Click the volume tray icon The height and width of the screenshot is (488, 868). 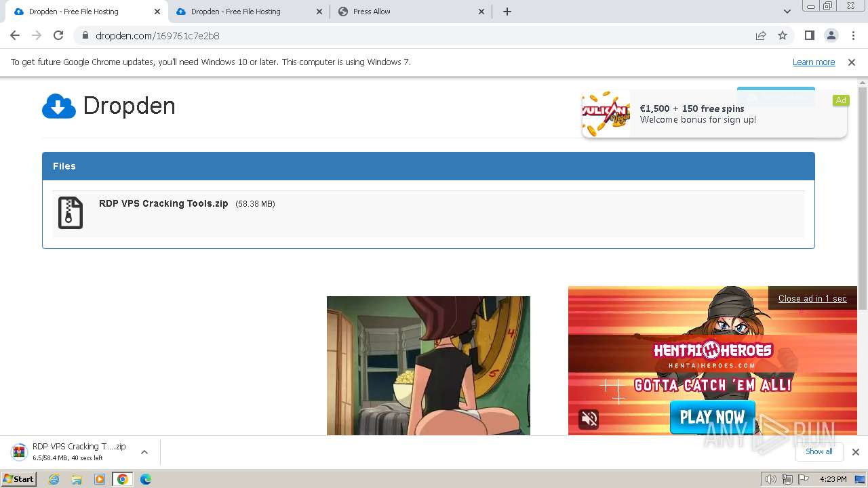click(771, 479)
